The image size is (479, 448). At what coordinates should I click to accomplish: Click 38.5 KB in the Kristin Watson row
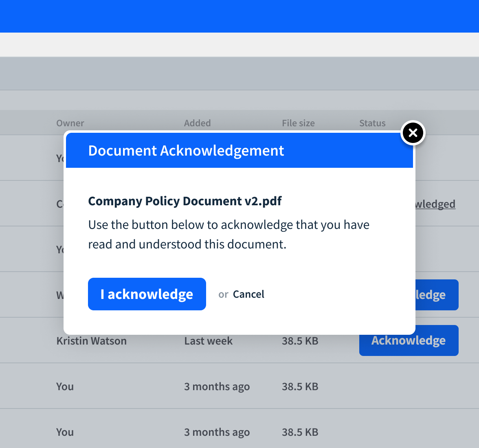[x=300, y=341]
